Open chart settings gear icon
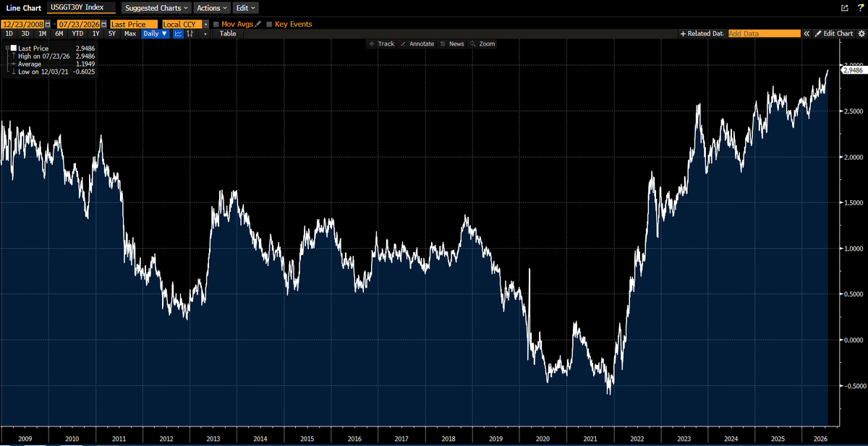 (x=861, y=33)
